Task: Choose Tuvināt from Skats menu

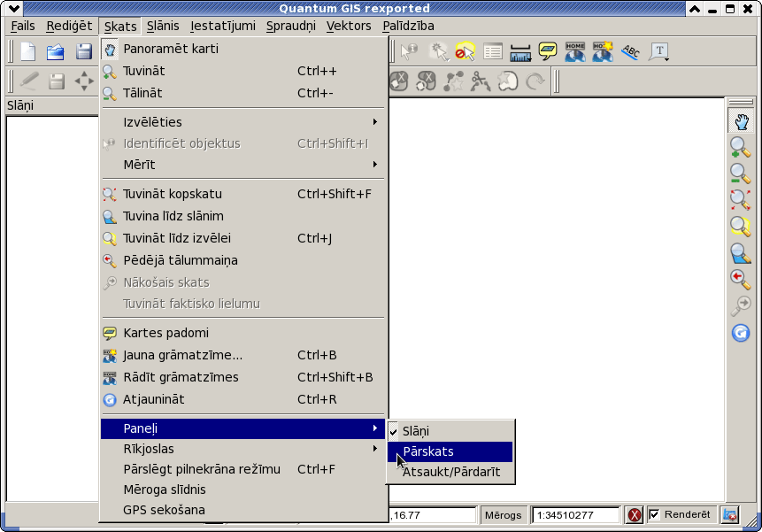Action: (242, 71)
